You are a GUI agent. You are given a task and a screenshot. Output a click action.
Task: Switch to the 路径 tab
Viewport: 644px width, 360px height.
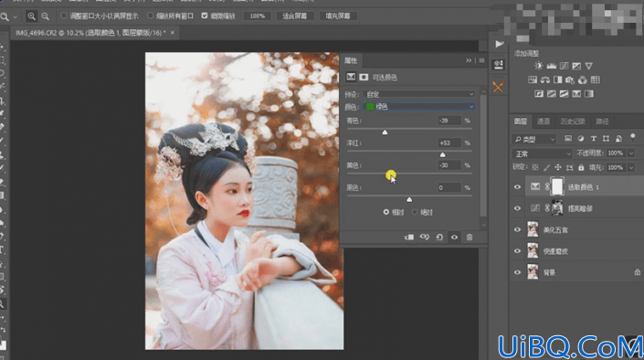click(x=602, y=122)
